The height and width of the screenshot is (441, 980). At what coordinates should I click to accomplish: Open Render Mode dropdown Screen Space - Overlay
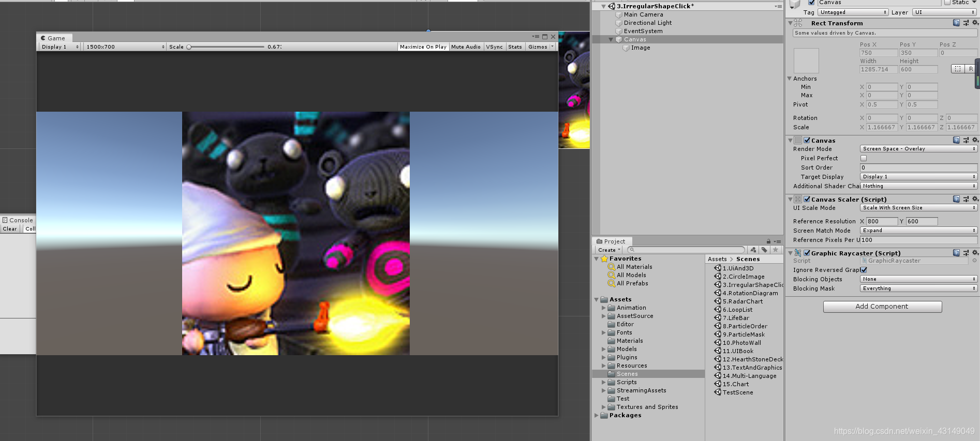pos(918,149)
